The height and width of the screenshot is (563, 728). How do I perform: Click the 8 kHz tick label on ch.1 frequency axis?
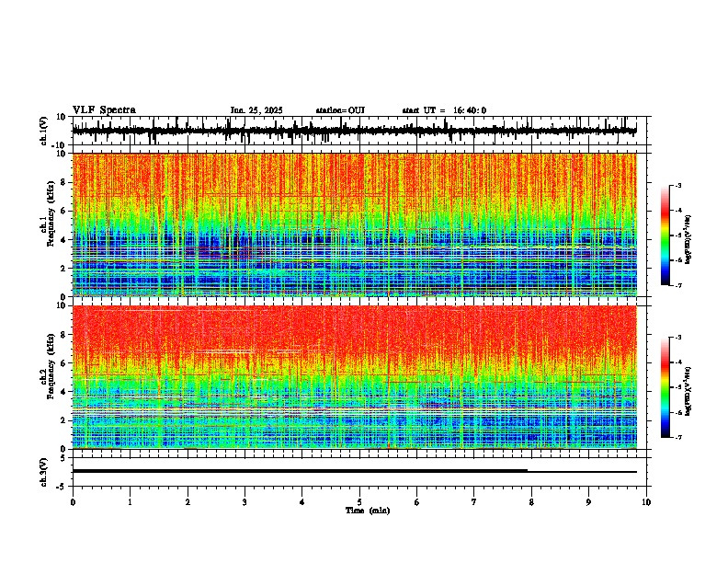click(63, 182)
